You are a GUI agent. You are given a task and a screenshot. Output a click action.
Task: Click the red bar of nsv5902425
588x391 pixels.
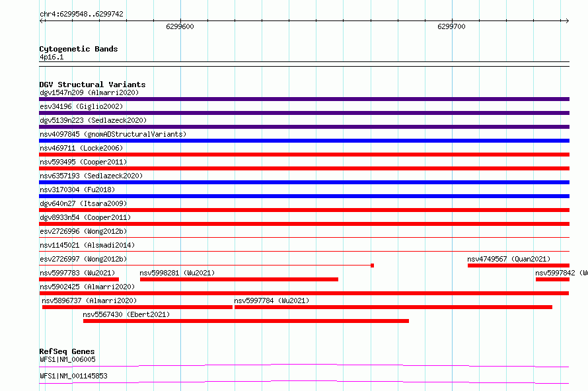tap(304, 293)
